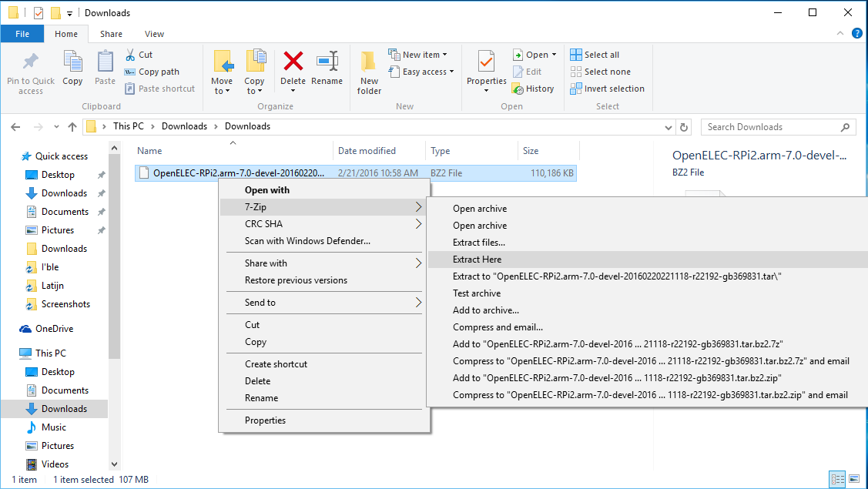
Task: Select the OpenELEC-RPi2 BZ2 file row
Action: [355, 173]
